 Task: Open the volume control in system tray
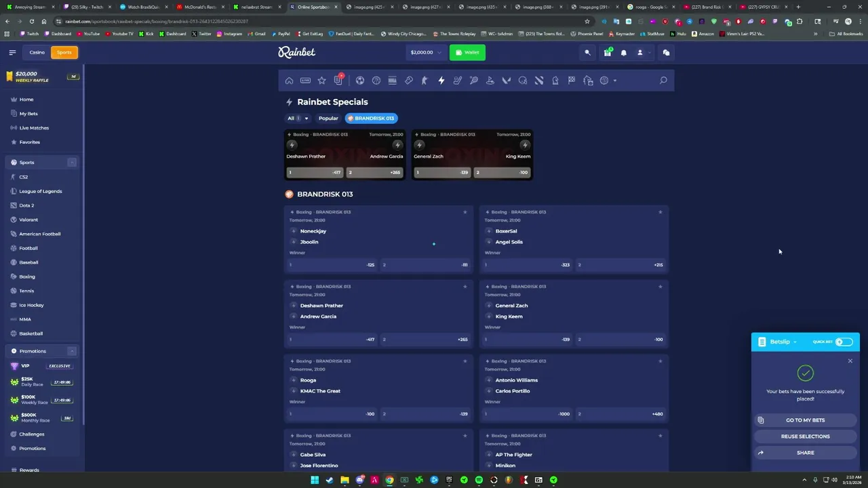pos(833,480)
